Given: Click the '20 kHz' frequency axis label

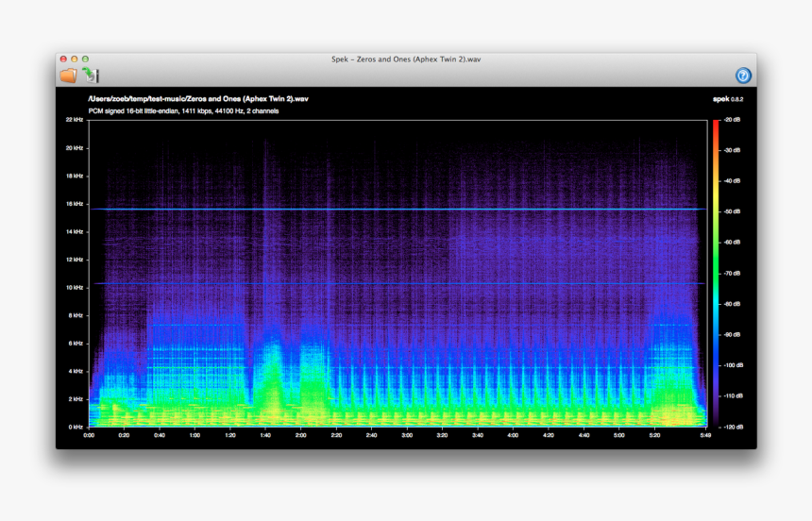Looking at the screenshot, I should click(x=75, y=148).
